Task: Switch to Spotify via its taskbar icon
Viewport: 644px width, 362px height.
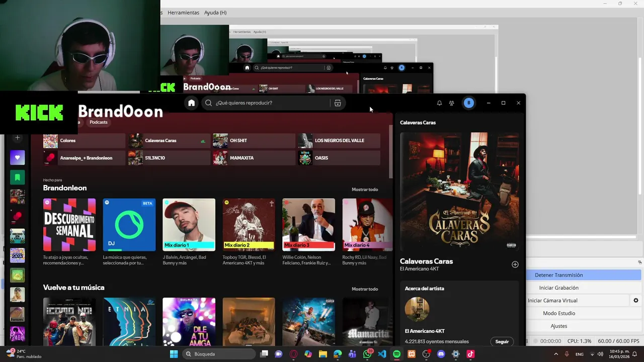Action: pyautogui.click(x=396, y=354)
